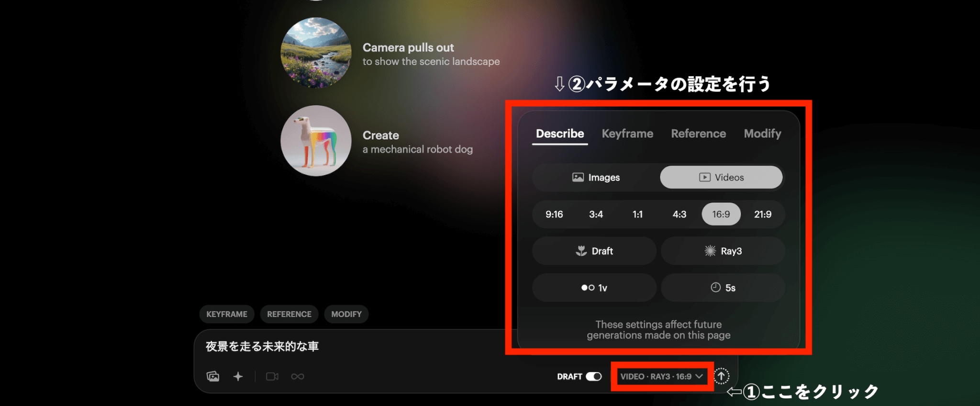980x406 pixels.
Task: Toggle the DRAFT switch
Action: [594, 376]
